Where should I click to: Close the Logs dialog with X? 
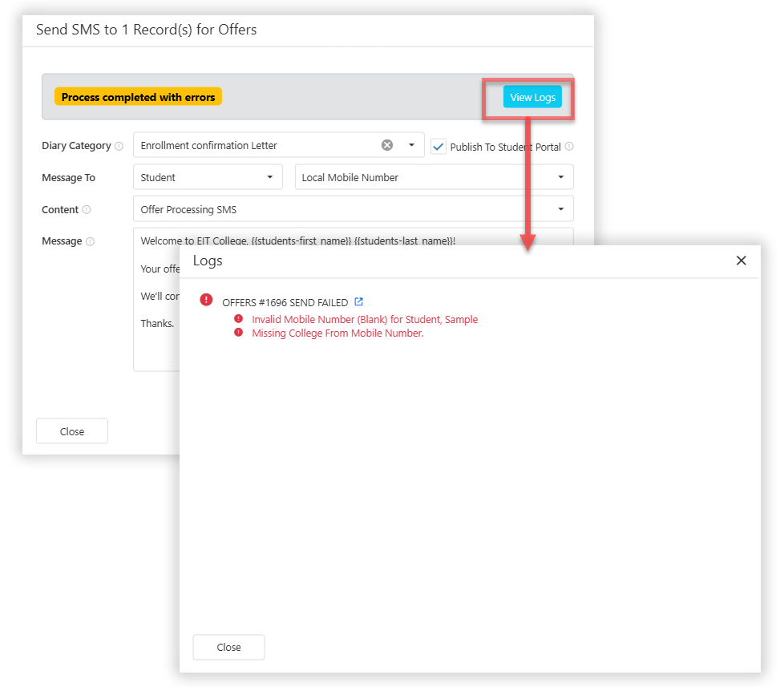741,261
